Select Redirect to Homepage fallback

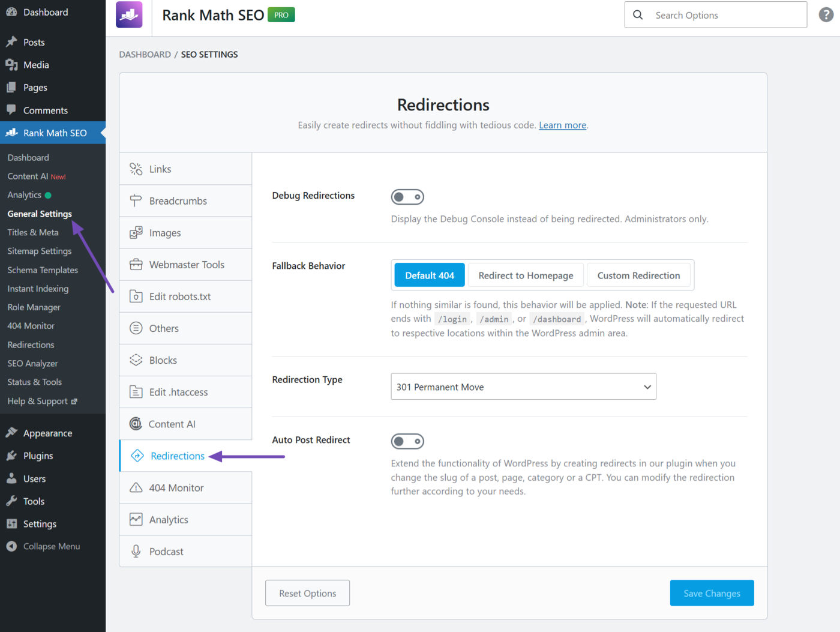[x=526, y=275]
